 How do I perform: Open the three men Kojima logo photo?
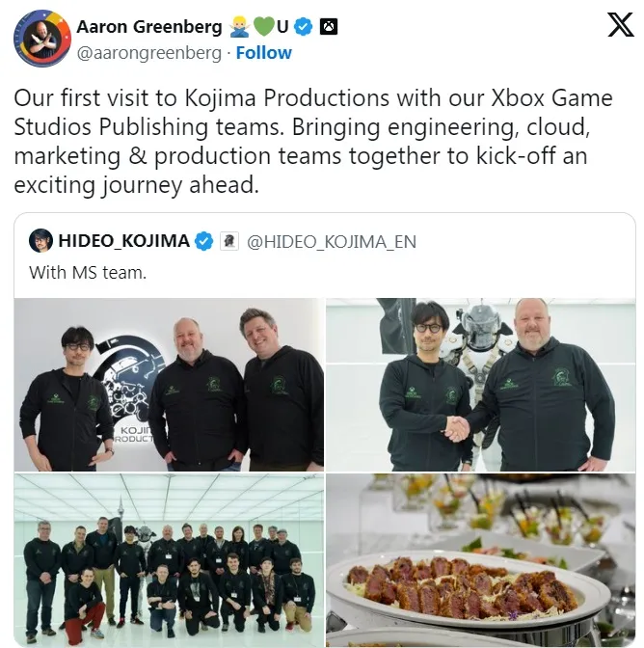[169, 385]
